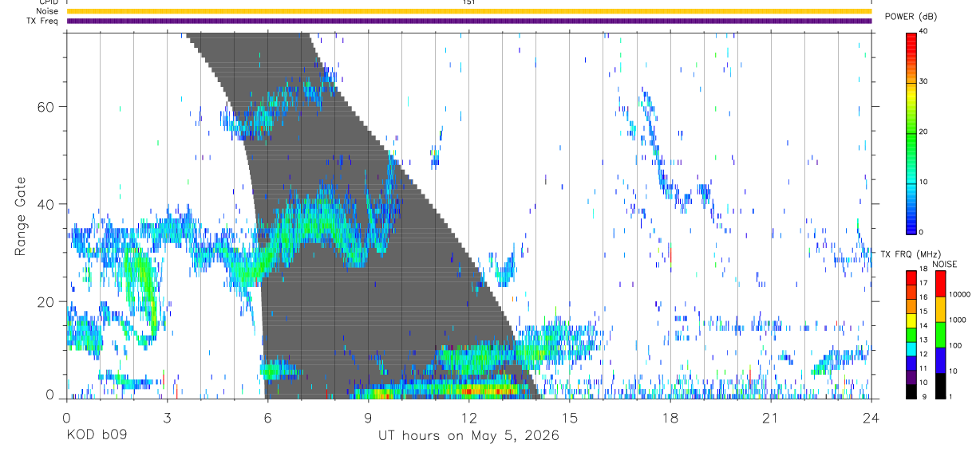Click the 'TX Freq' row label at top

click(x=43, y=21)
